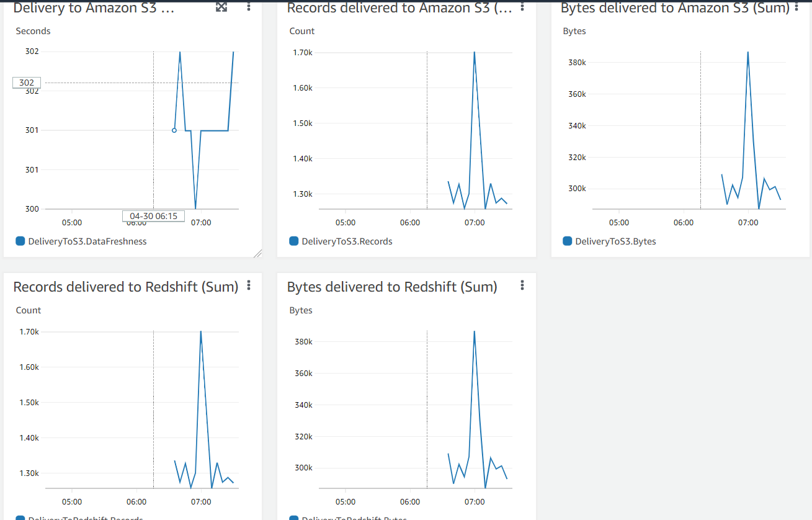The image size is (812, 520).
Task: Click the 07:00 tick in the Redshift records chart
Action: [201, 501]
